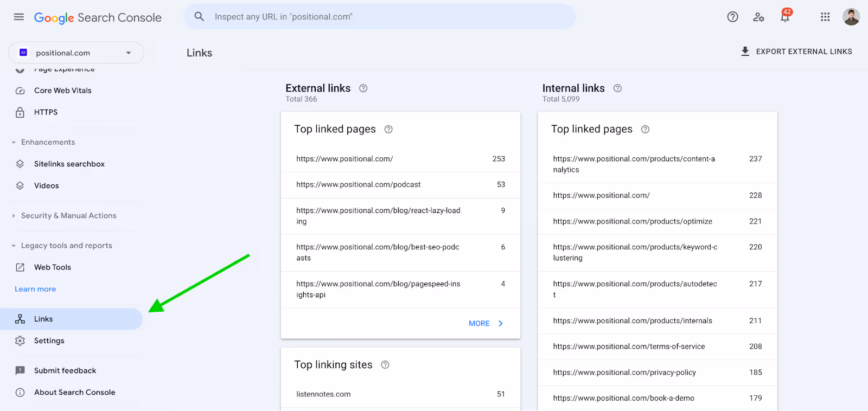868x411 pixels.
Task: Click the search magnifier icon
Action: [199, 17]
